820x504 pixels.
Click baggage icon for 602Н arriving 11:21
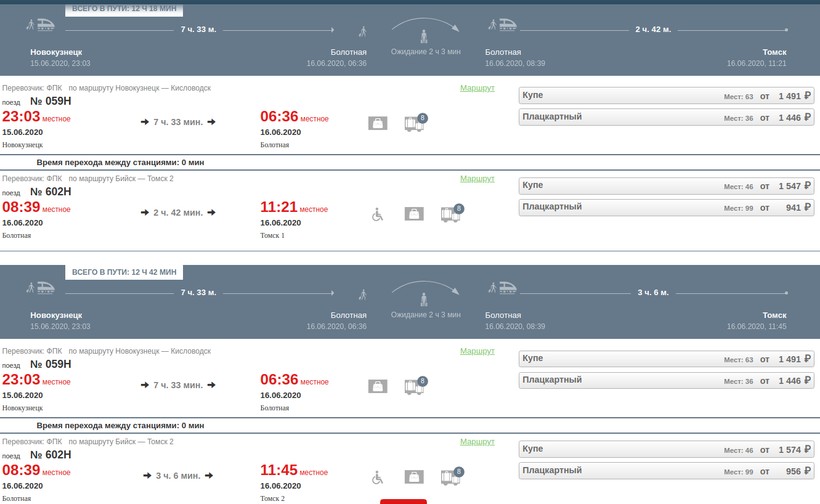[x=413, y=213]
